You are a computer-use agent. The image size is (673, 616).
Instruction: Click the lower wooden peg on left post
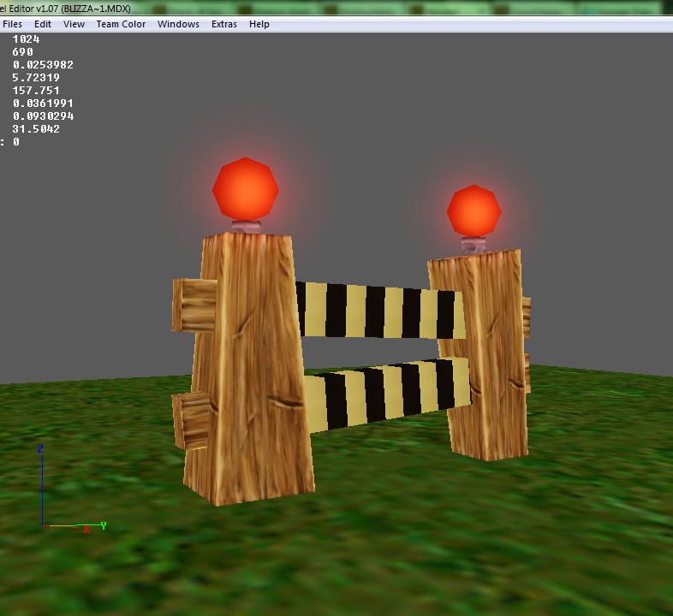pyautogui.click(x=191, y=421)
